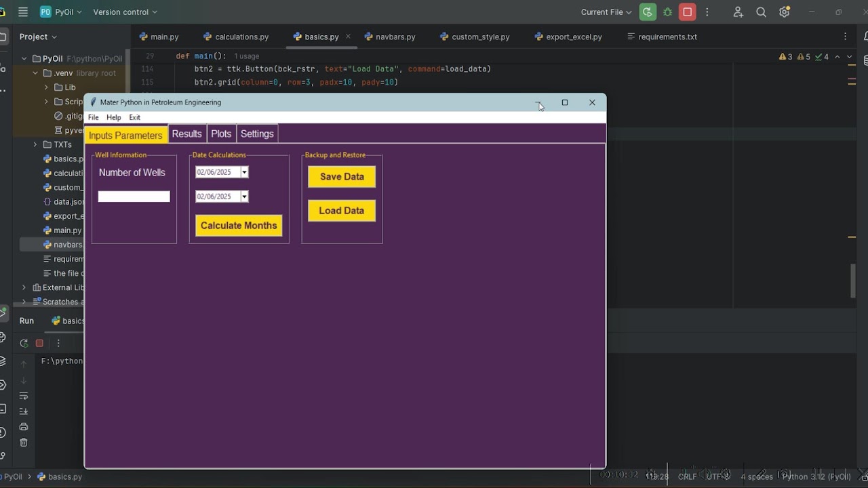This screenshot has width=868, height=488.
Task: Open Notifications bell icon
Action: click(865, 37)
